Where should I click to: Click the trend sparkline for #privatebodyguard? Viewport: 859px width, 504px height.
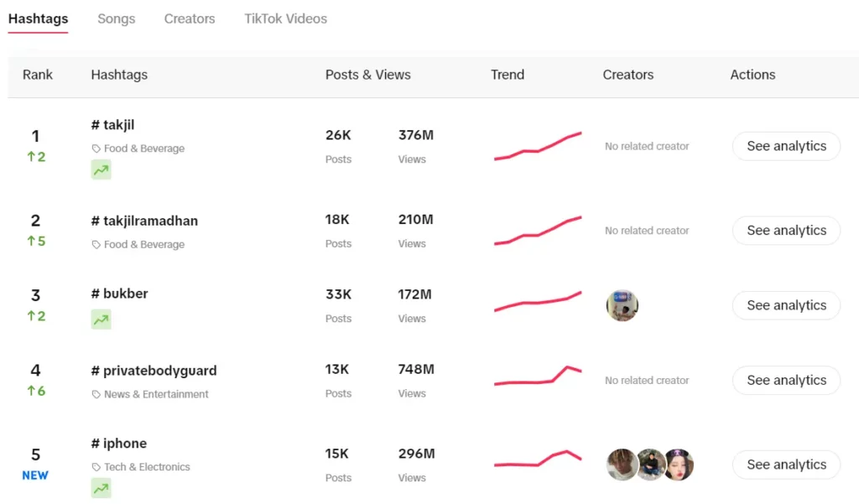(x=538, y=379)
